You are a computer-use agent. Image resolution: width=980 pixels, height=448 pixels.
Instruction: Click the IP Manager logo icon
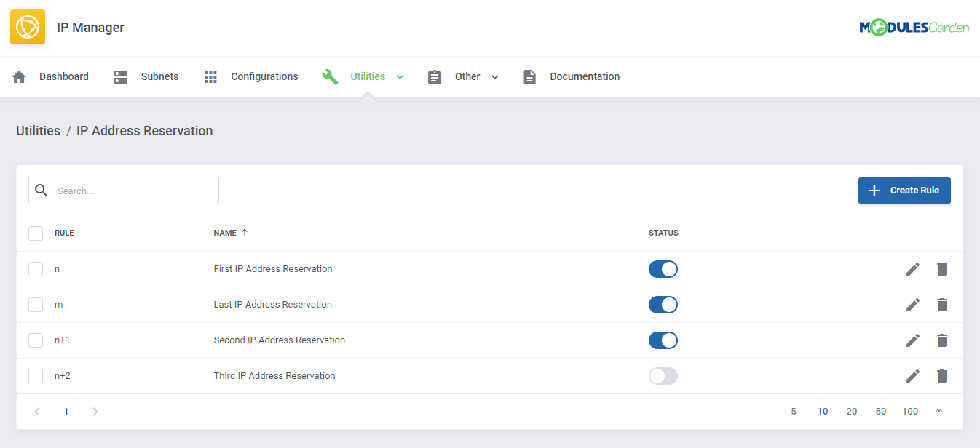tap(27, 26)
